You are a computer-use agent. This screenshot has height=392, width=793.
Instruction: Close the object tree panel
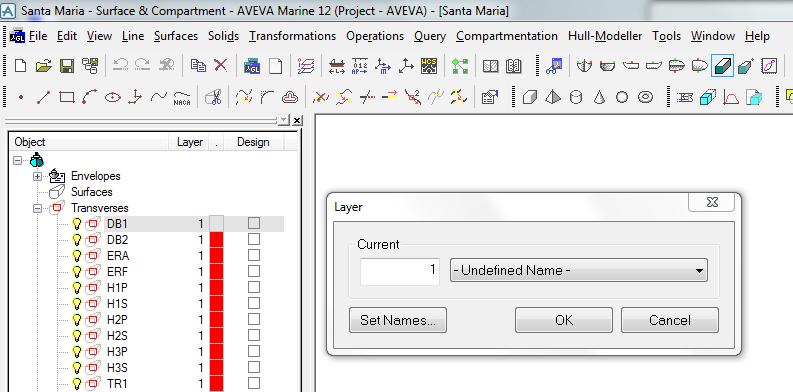point(297,120)
